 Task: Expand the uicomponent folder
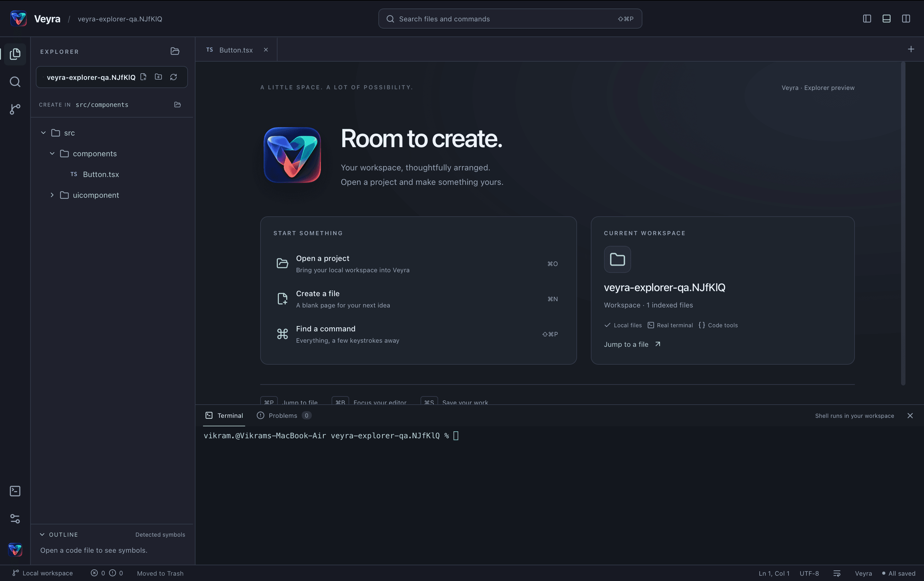(x=52, y=195)
